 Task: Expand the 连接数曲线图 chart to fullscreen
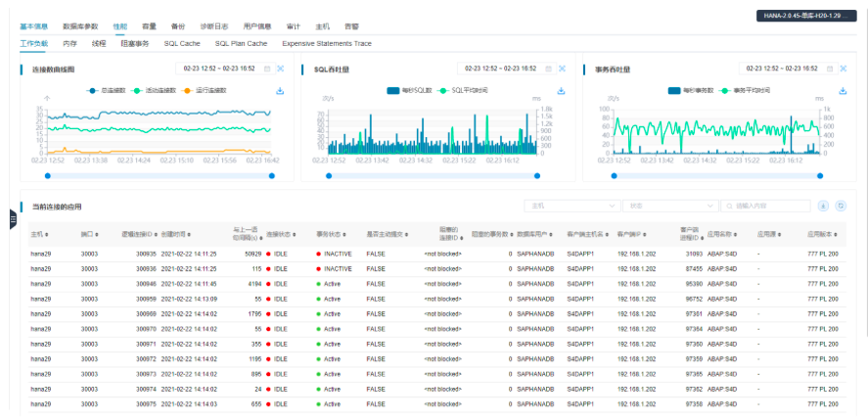[281, 69]
